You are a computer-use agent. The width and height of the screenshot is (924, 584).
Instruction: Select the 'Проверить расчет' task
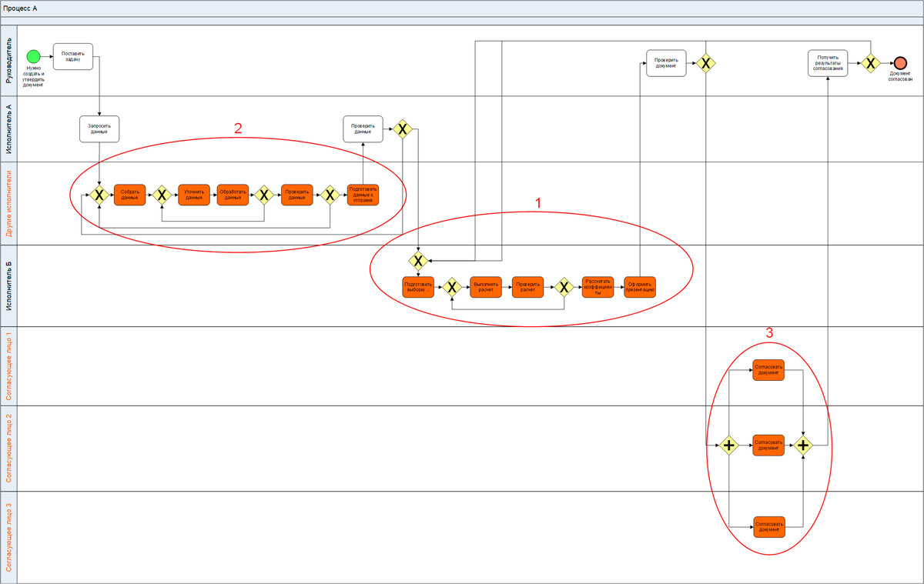[527, 287]
